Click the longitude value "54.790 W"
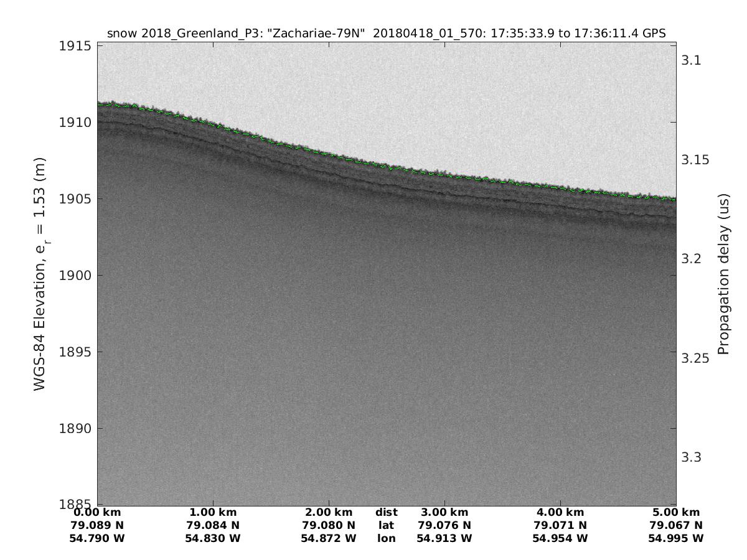The image size is (747, 560). (x=97, y=538)
